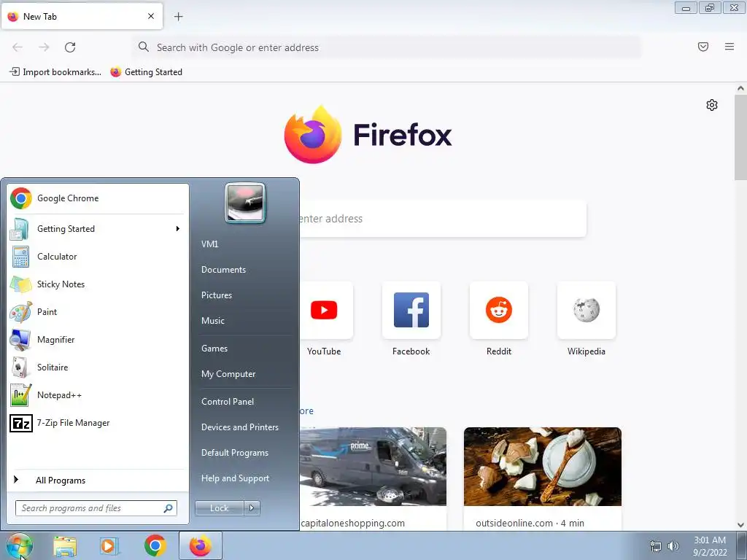Open shutdown options arrow next to Lock
This screenshot has width=747, height=560.
click(252, 508)
